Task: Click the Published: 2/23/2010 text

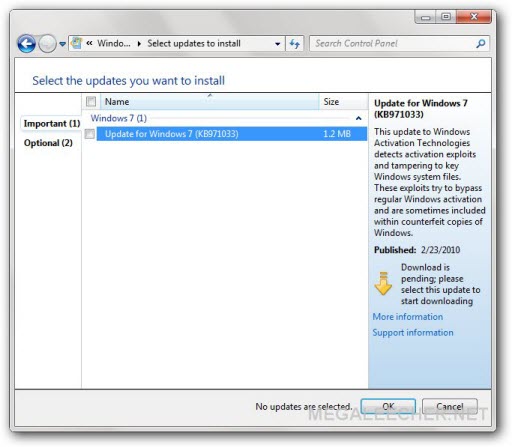Action: pos(417,250)
